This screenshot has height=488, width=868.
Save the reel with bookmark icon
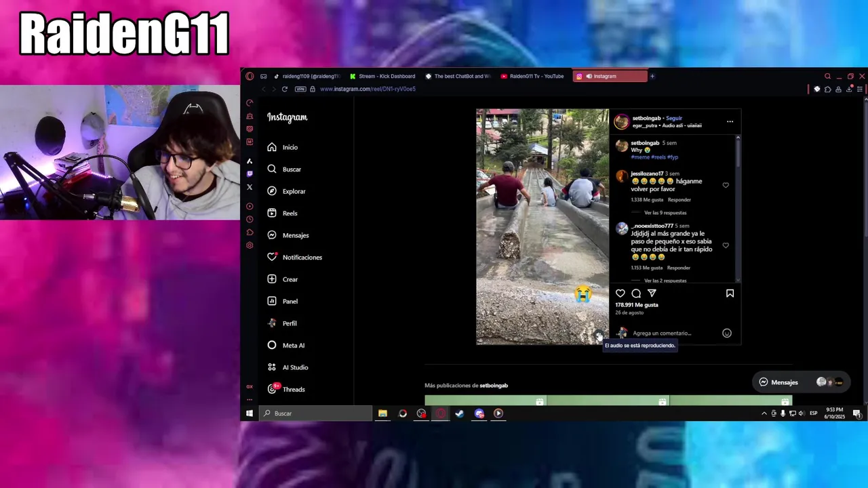click(x=730, y=293)
